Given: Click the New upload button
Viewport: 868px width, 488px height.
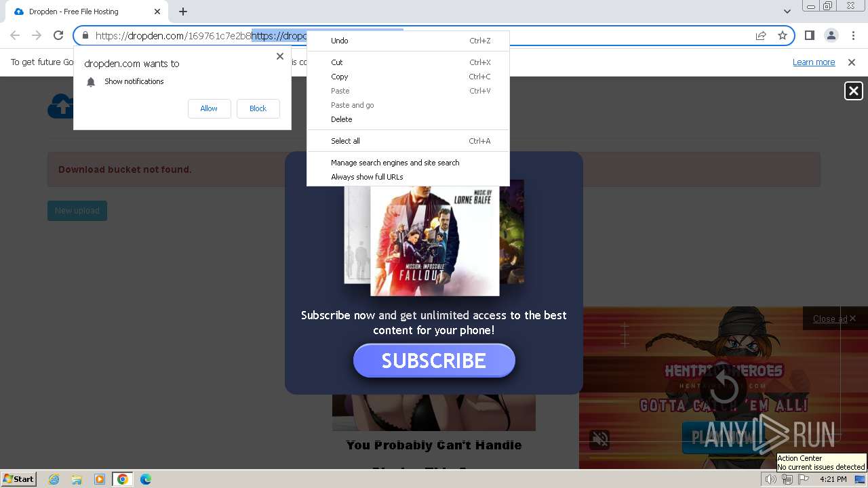Looking at the screenshot, I should (77, 211).
